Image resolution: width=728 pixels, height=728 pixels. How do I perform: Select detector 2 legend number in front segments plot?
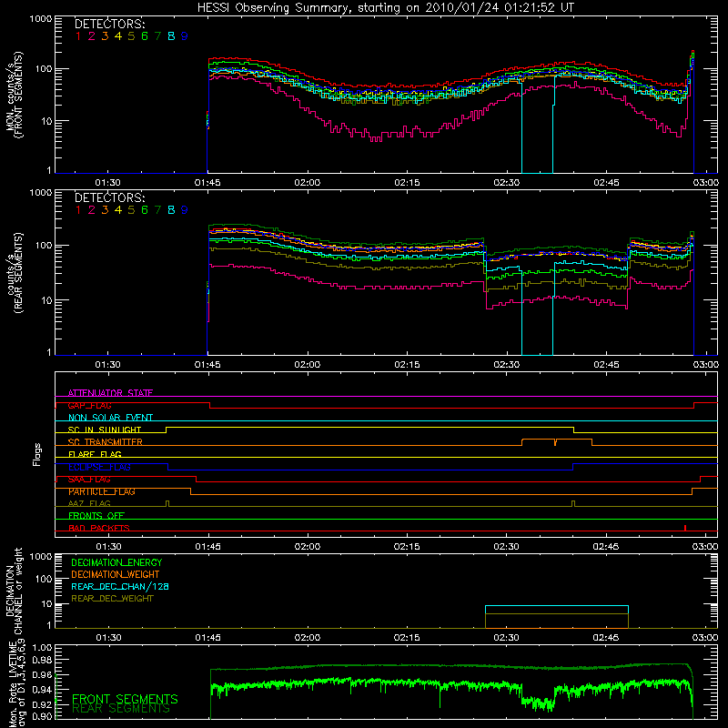click(x=92, y=36)
